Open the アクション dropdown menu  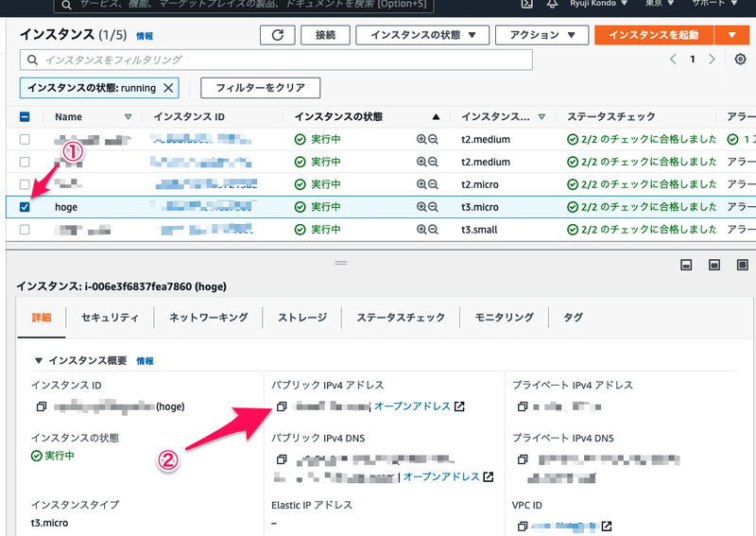coord(541,35)
